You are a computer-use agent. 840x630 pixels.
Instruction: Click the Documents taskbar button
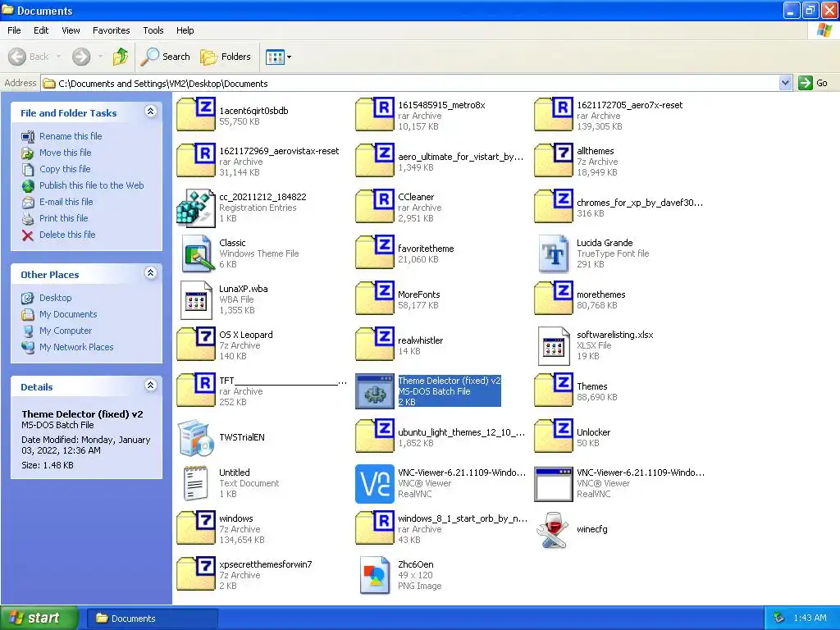152,619
